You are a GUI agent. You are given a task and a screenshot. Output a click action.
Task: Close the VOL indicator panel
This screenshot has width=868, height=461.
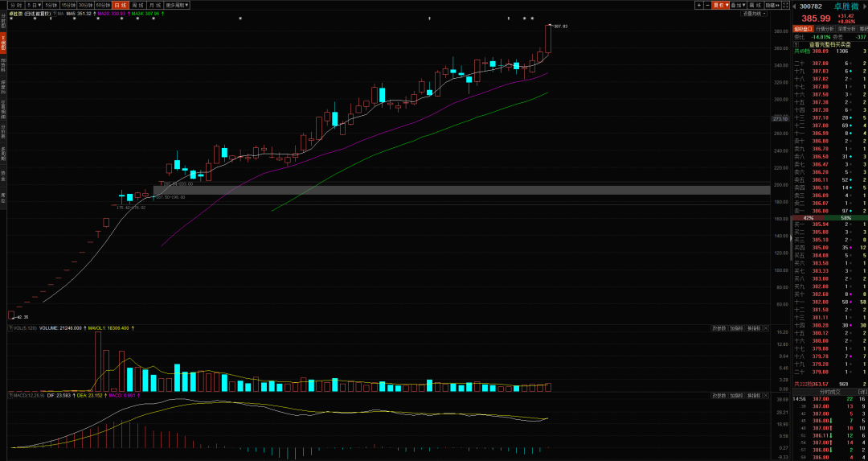tap(766, 328)
